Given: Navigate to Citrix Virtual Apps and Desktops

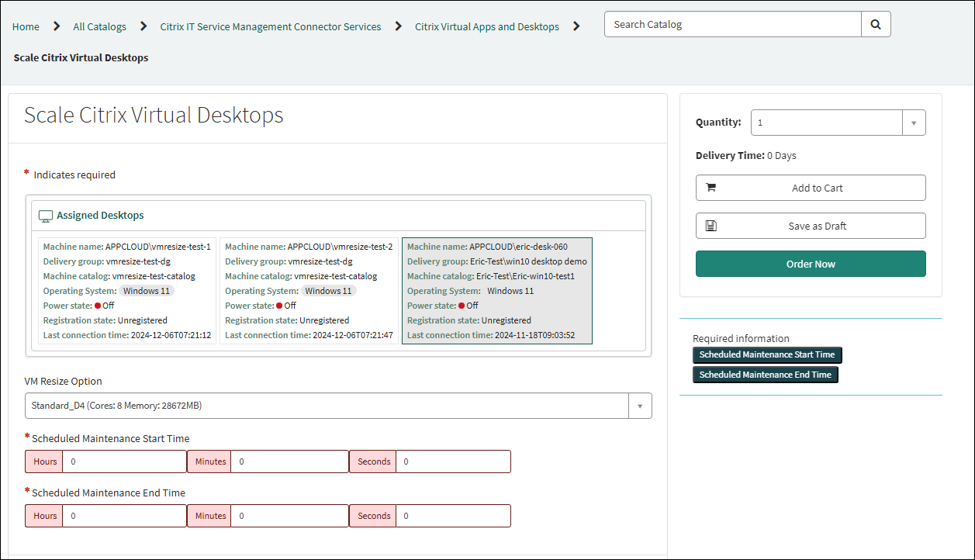Looking at the screenshot, I should click(x=486, y=26).
